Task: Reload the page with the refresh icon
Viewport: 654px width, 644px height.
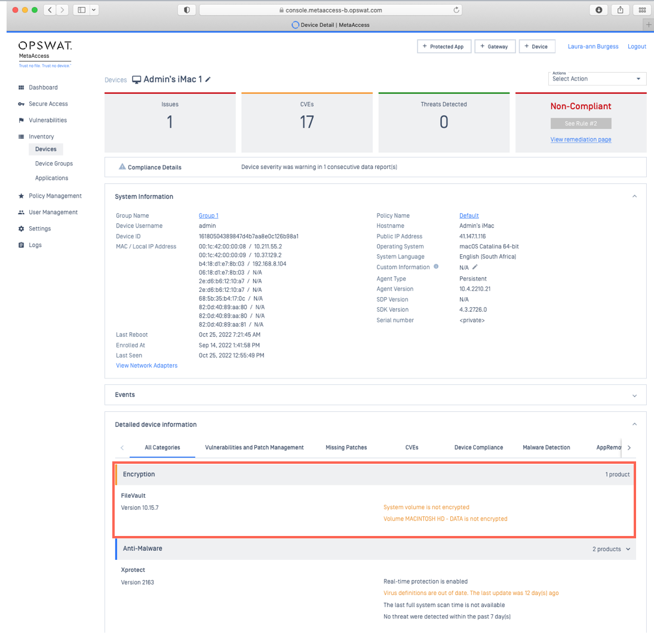Action: [x=456, y=10]
